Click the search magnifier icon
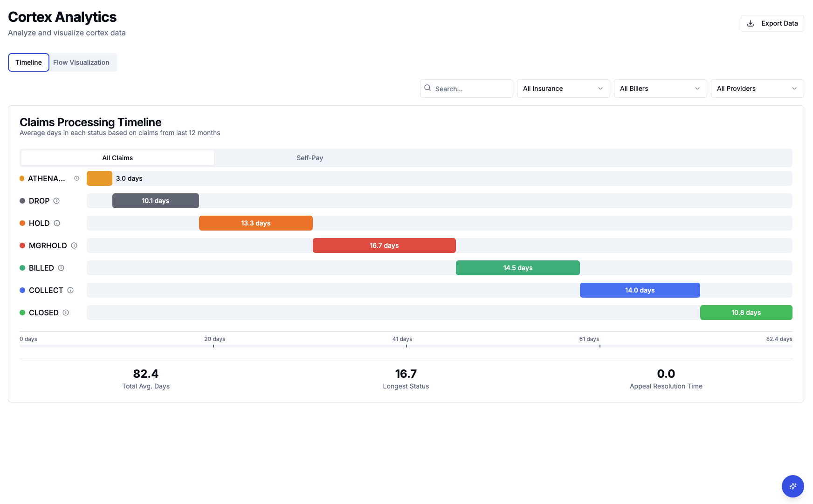This screenshot has width=813, height=504. coord(427,88)
